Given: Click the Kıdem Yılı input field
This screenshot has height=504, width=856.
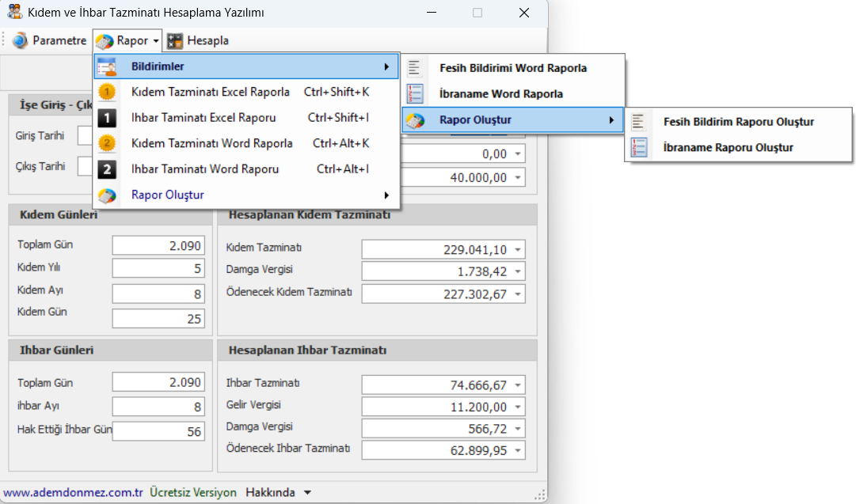Looking at the screenshot, I should tap(158, 269).
